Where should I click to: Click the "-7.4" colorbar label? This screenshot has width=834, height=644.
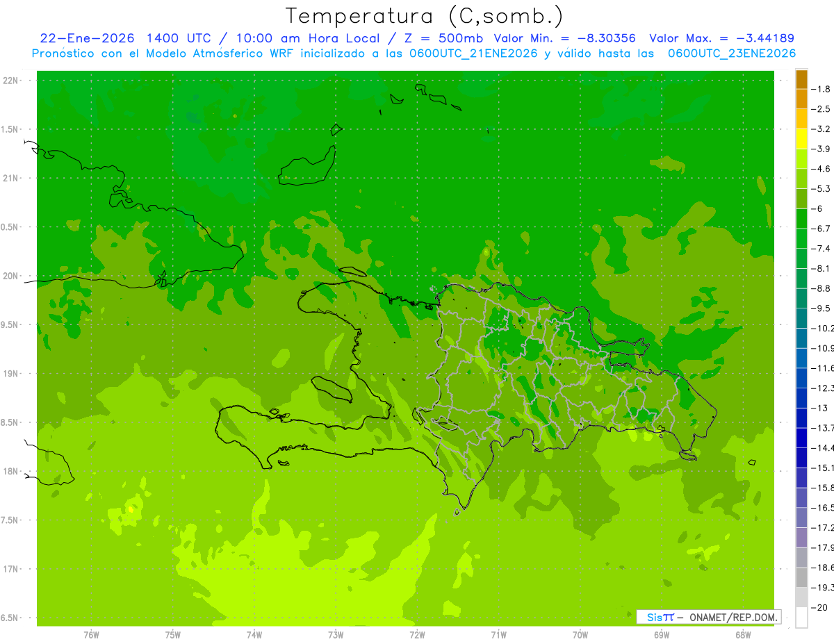(821, 248)
